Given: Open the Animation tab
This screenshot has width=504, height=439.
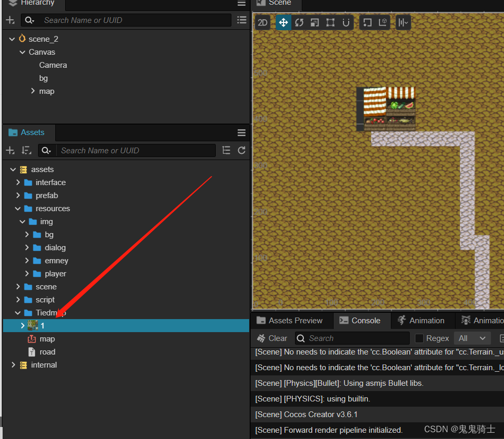Looking at the screenshot, I should [422, 321].
